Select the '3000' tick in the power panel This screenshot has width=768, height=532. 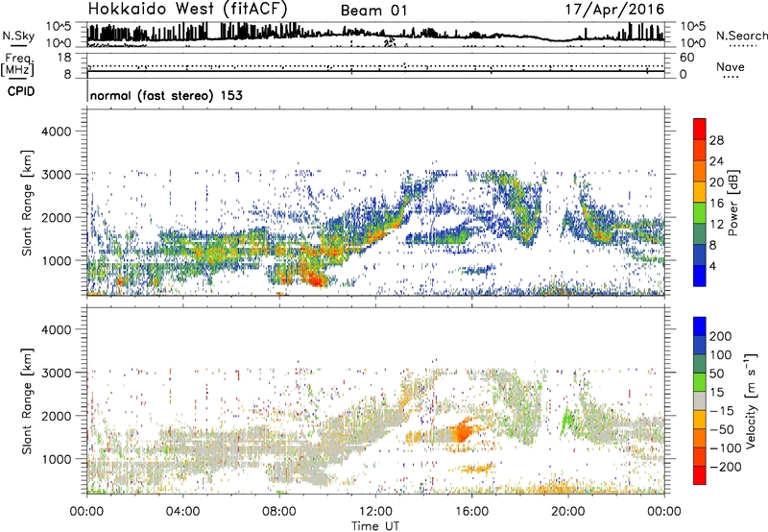(x=56, y=175)
